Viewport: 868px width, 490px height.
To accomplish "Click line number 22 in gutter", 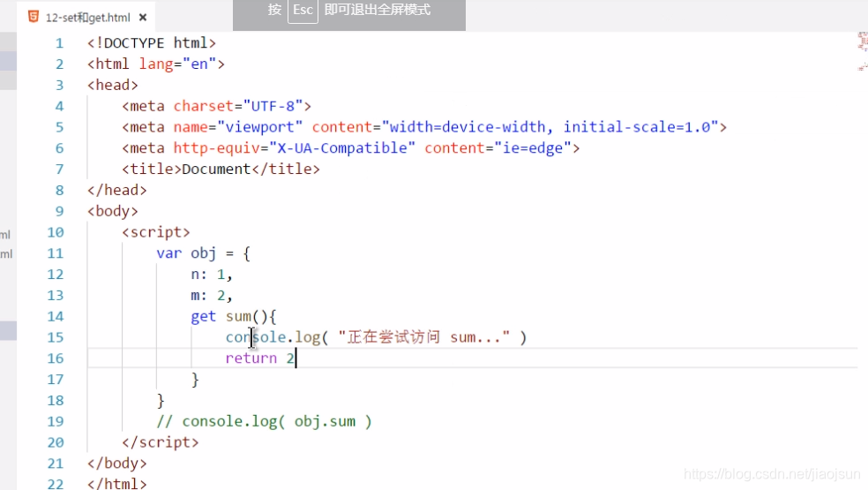I will [56, 484].
